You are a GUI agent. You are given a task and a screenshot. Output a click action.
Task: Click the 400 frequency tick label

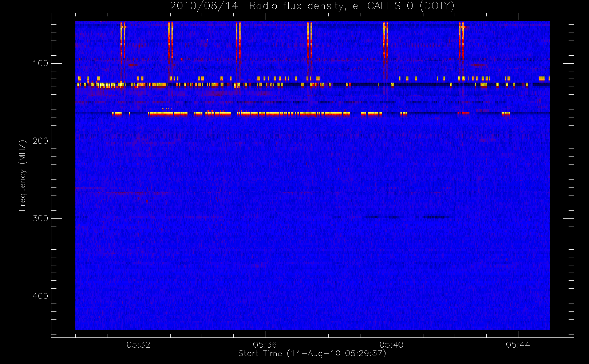coord(40,296)
